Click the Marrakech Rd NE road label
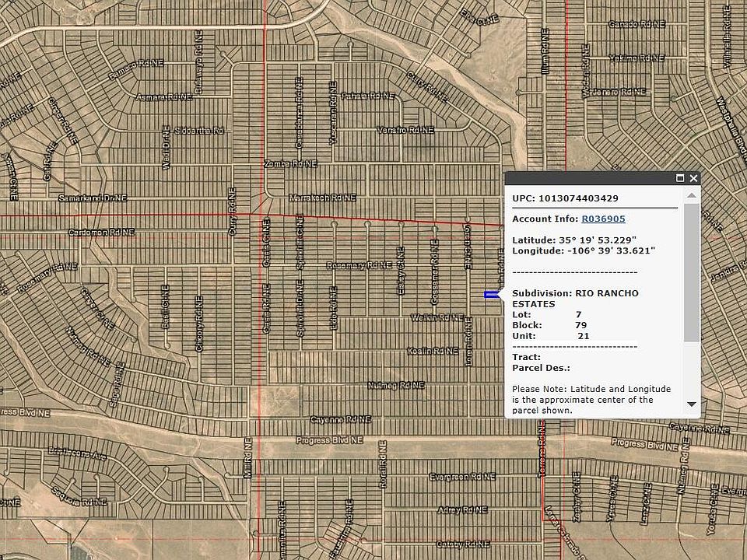 click(322, 198)
